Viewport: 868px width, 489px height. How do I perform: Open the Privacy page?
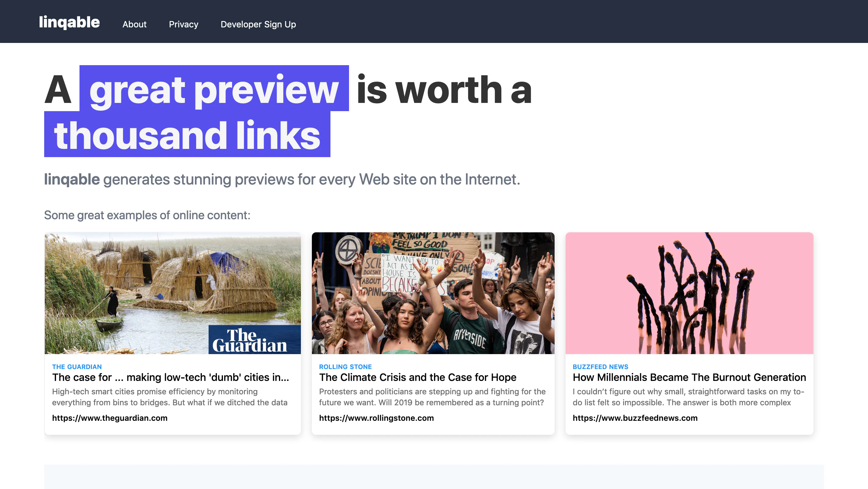tap(183, 24)
